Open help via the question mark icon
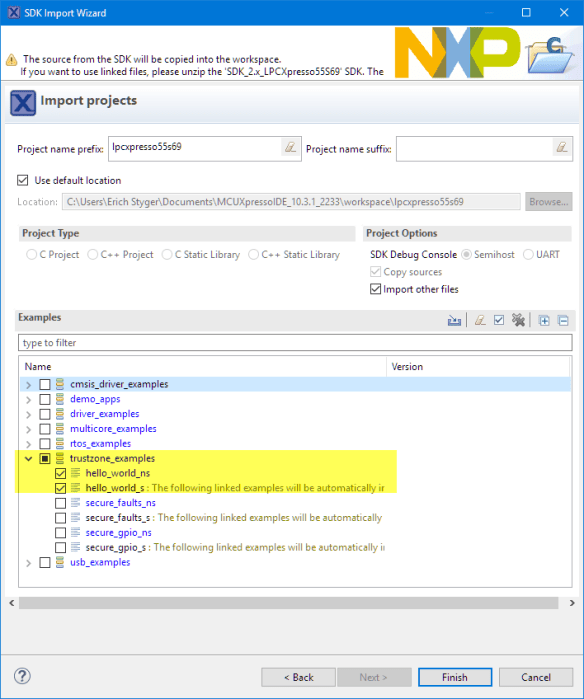The width and height of the screenshot is (584, 699). point(22,676)
